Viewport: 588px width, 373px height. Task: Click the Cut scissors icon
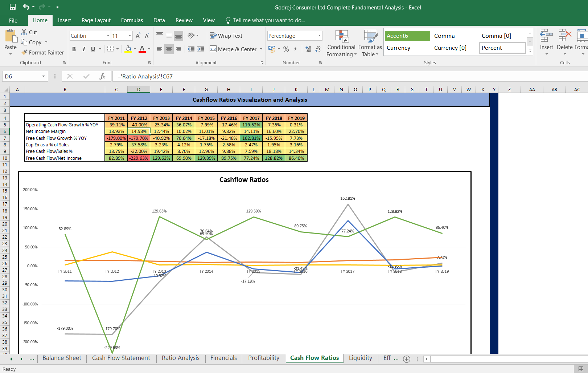click(x=24, y=32)
